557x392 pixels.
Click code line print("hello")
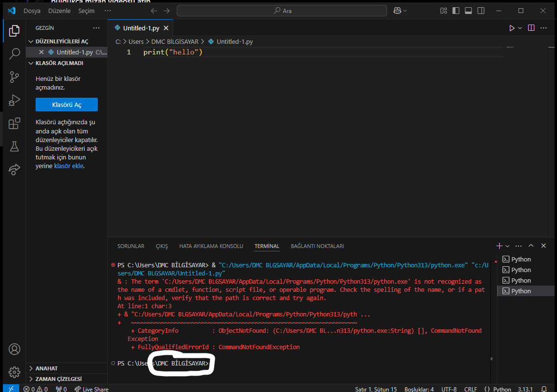pyautogui.click(x=173, y=52)
